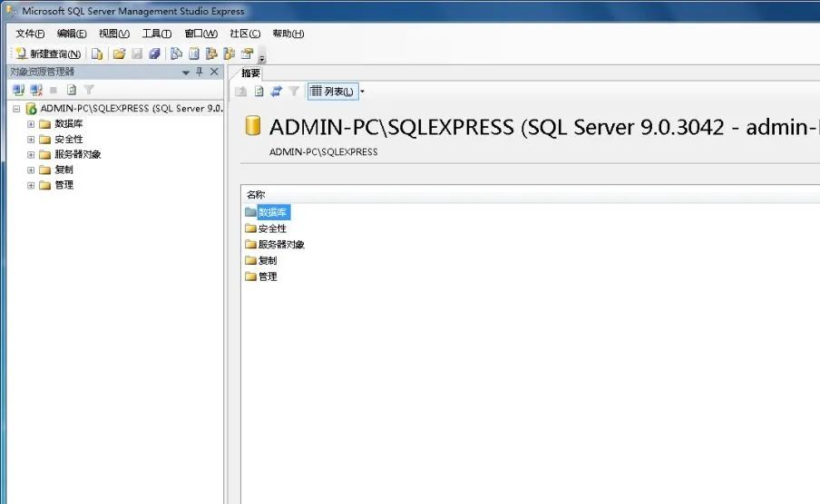Click the Database Engine Query icon
Screen dimensions: 820x504
tap(97, 53)
